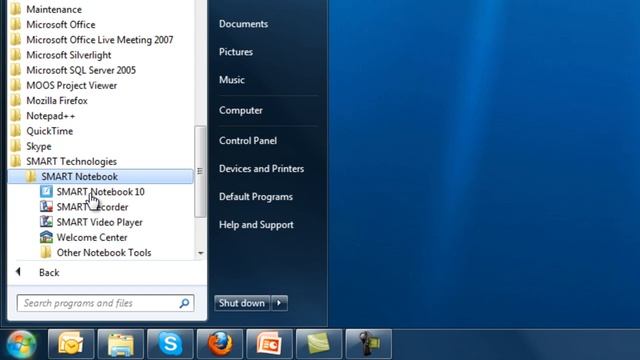The image size is (640, 360).
Task: Click the Microsoft Silverlight text label
Action: 69,55
